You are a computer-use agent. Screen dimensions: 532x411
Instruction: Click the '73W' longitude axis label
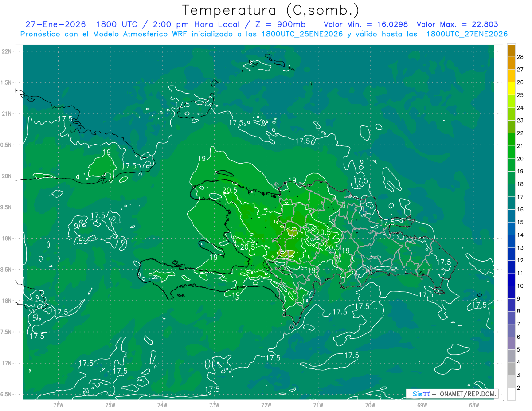(x=214, y=405)
